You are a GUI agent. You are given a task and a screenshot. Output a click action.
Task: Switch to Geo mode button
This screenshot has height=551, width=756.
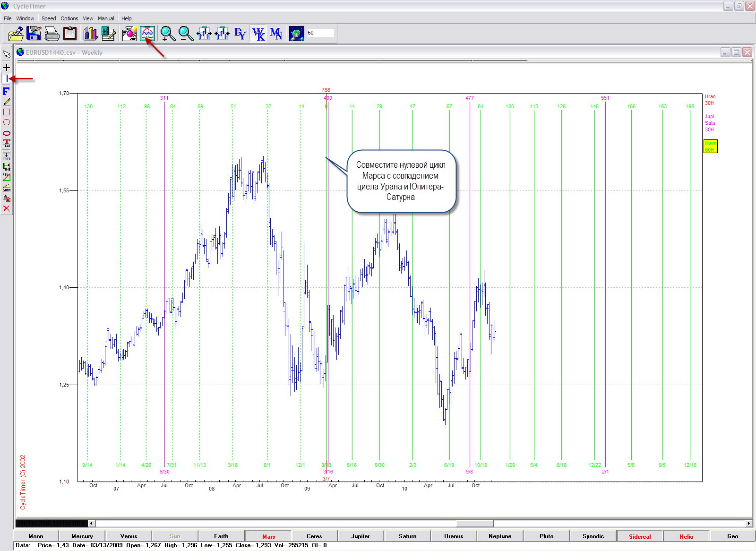[732, 536]
